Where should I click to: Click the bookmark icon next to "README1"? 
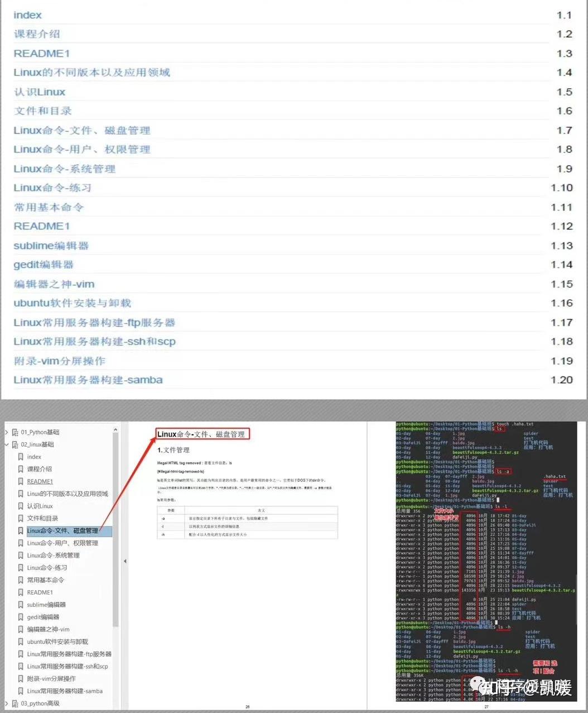[21, 481]
